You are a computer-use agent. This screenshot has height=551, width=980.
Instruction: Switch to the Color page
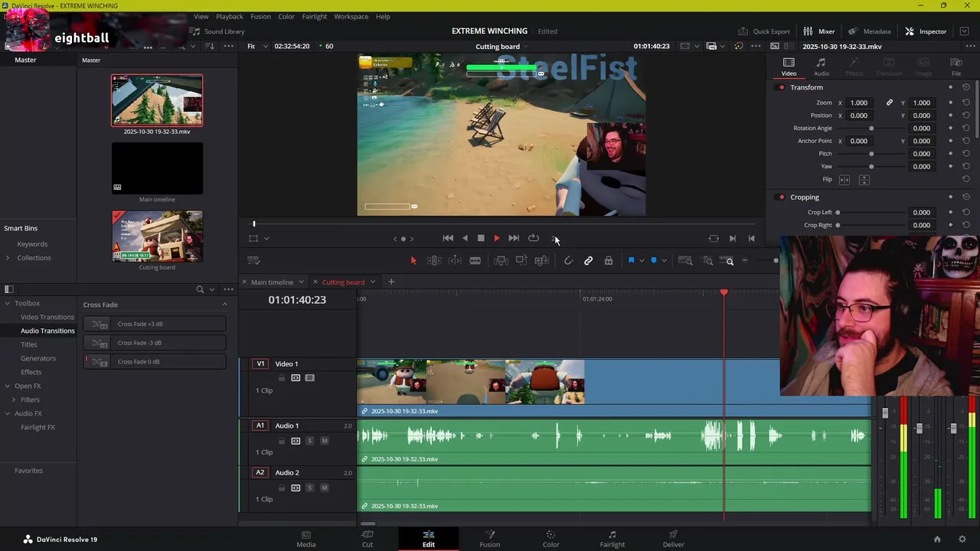pyautogui.click(x=550, y=539)
